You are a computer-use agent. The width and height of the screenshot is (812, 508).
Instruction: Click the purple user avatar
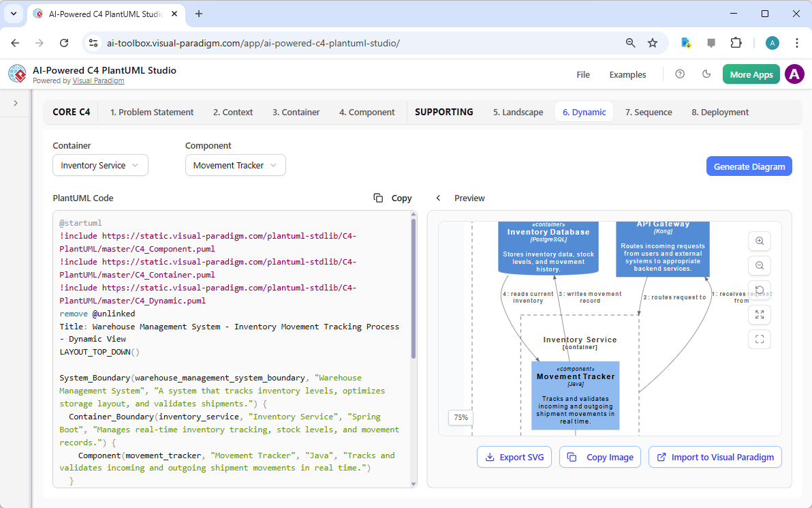[794, 74]
